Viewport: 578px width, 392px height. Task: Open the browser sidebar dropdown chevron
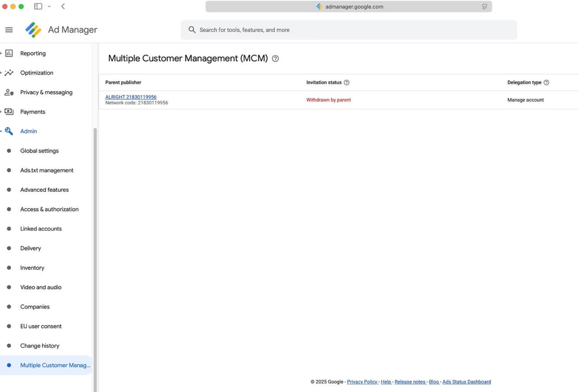click(x=49, y=6)
